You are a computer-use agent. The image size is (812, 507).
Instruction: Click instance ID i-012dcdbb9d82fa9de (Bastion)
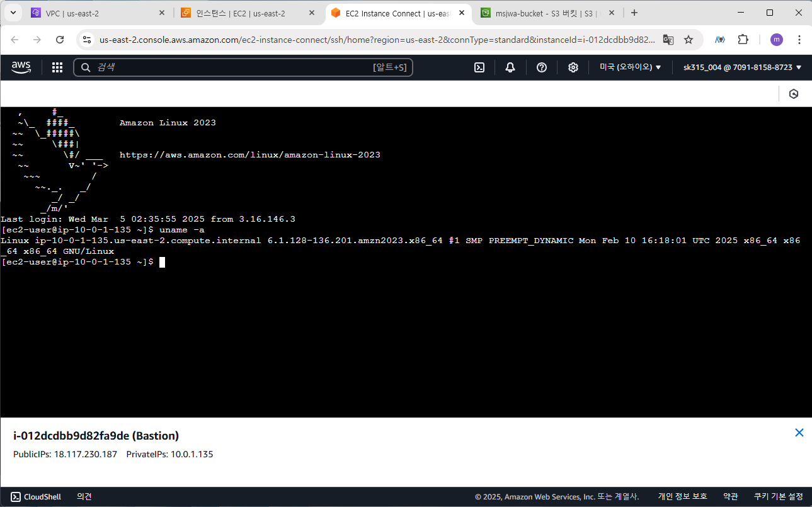96,435
